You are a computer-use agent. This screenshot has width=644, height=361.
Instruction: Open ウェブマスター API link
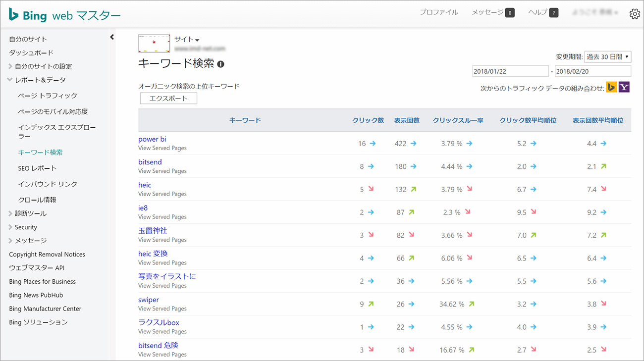click(x=37, y=268)
